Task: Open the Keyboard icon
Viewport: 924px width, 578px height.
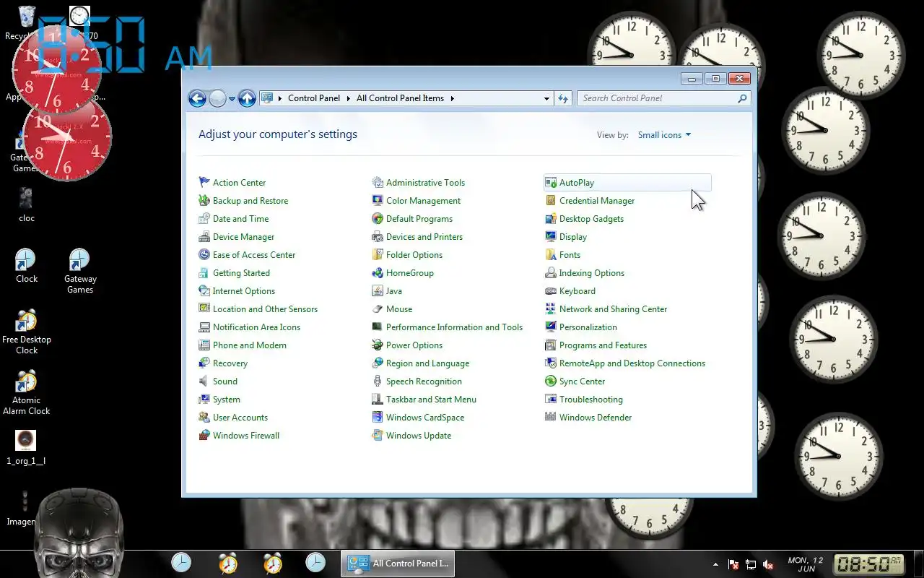Action: pos(551,291)
